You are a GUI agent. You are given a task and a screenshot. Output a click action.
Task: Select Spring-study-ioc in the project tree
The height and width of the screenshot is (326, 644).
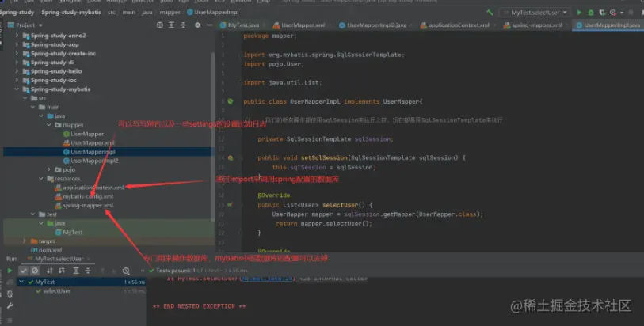click(53, 81)
